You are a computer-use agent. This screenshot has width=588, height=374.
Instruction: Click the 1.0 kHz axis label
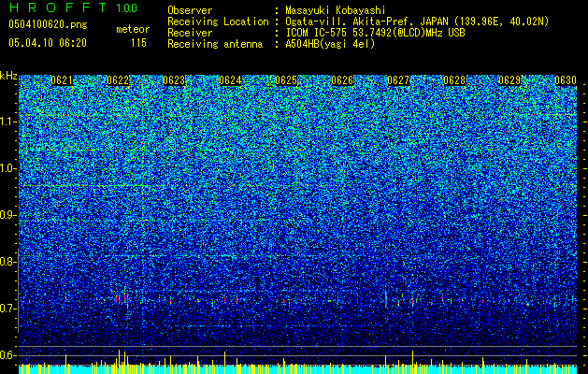coord(7,169)
